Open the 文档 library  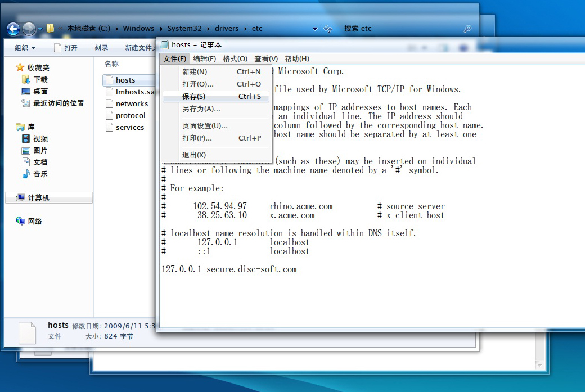tap(35, 162)
